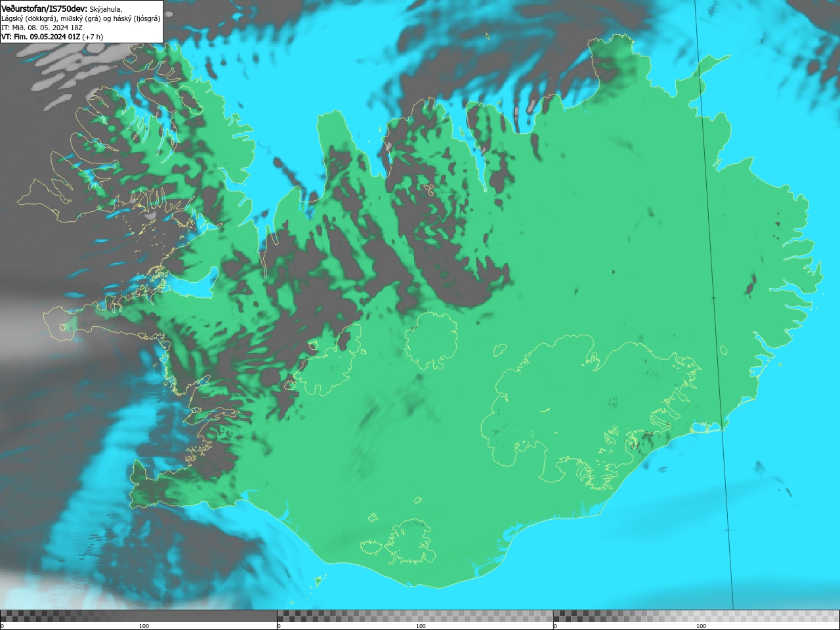Click the "Veðurstofan/IS750dev: Skýjahula." title text
The image size is (840, 630).
pyautogui.click(x=62, y=9)
